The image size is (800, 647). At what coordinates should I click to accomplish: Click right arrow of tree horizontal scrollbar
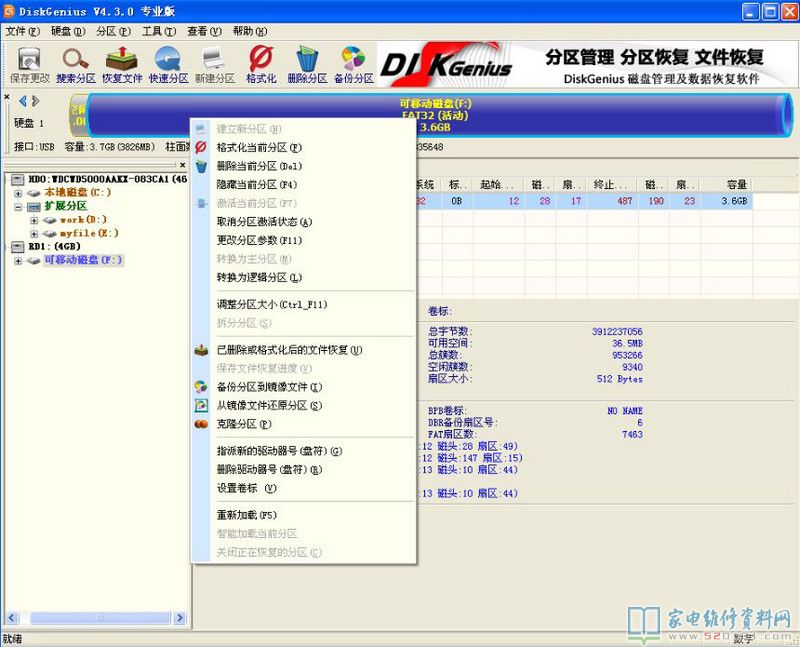(x=179, y=618)
